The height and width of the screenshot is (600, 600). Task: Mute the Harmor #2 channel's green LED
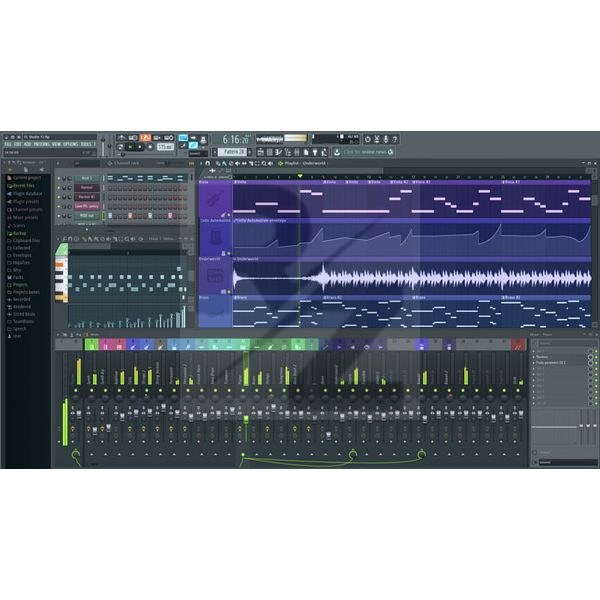click(x=59, y=197)
